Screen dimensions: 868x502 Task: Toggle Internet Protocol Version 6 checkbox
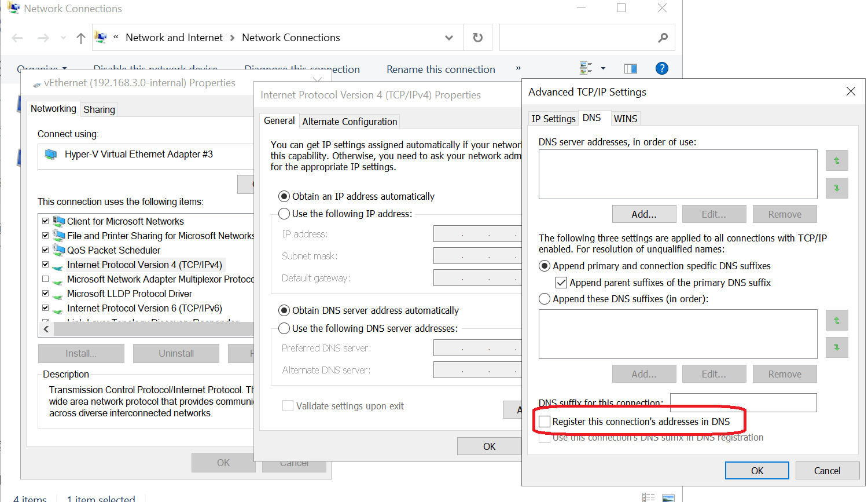[45, 307]
